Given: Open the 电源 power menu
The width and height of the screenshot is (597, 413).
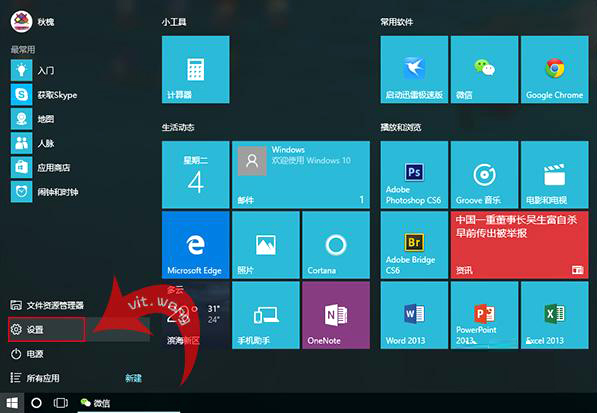Looking at the screenshot, I should pos(27,354).
